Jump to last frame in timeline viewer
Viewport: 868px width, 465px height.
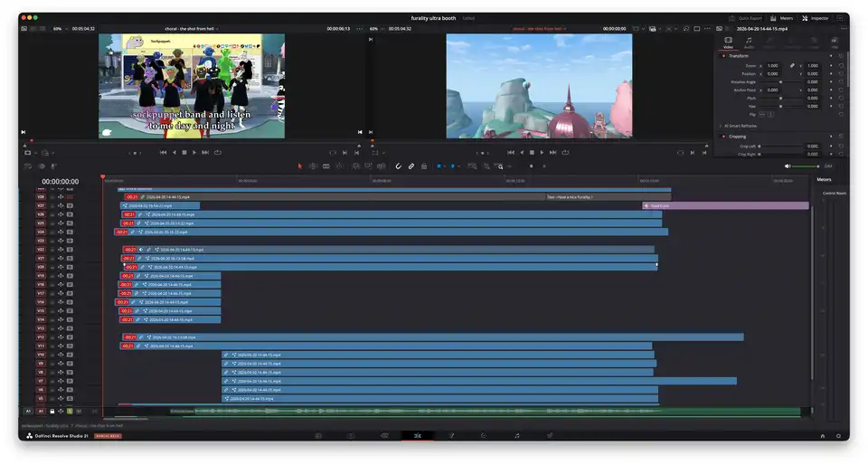coord(552,152)
